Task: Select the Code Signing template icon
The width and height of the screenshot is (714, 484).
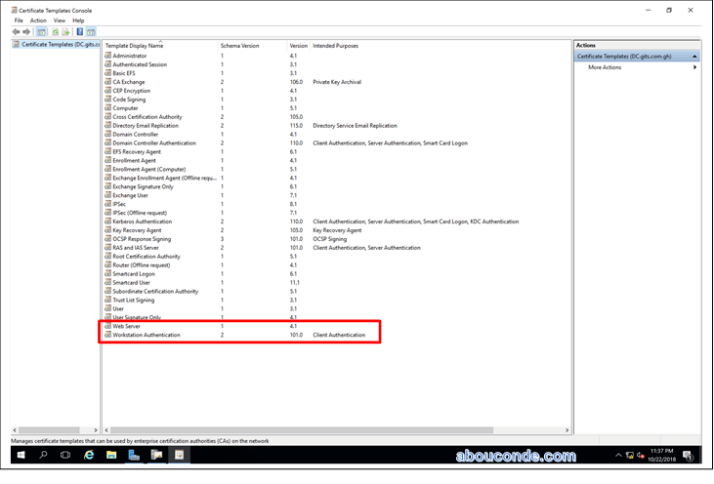Action: click(x=108, y=99)
